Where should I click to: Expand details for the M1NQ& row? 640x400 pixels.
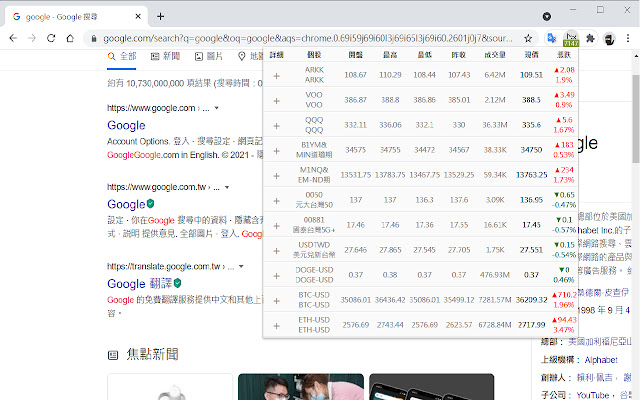pyautogui.click(x=276, y=176)
